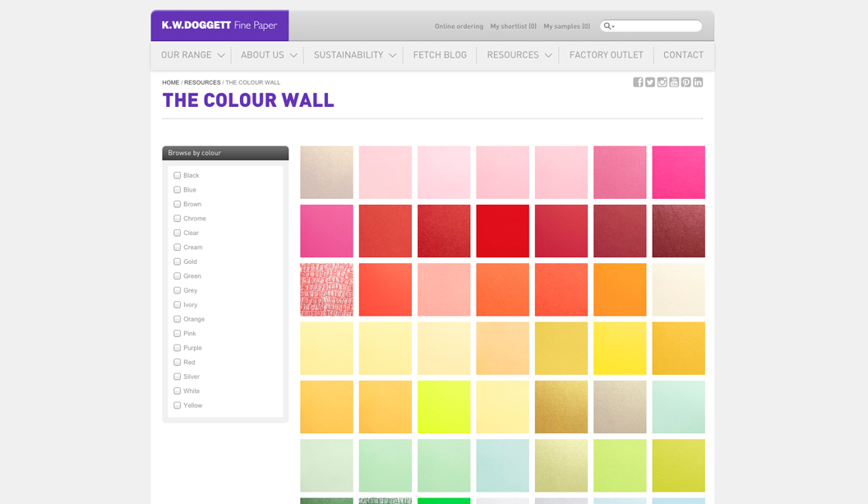
Task: Open the Resources dropdown menu
Action: pyautogui.click(x=519, y=55)
